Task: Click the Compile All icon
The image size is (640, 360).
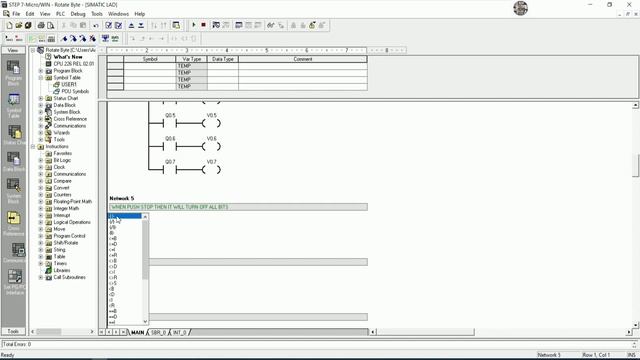Action: click(118, 25)
